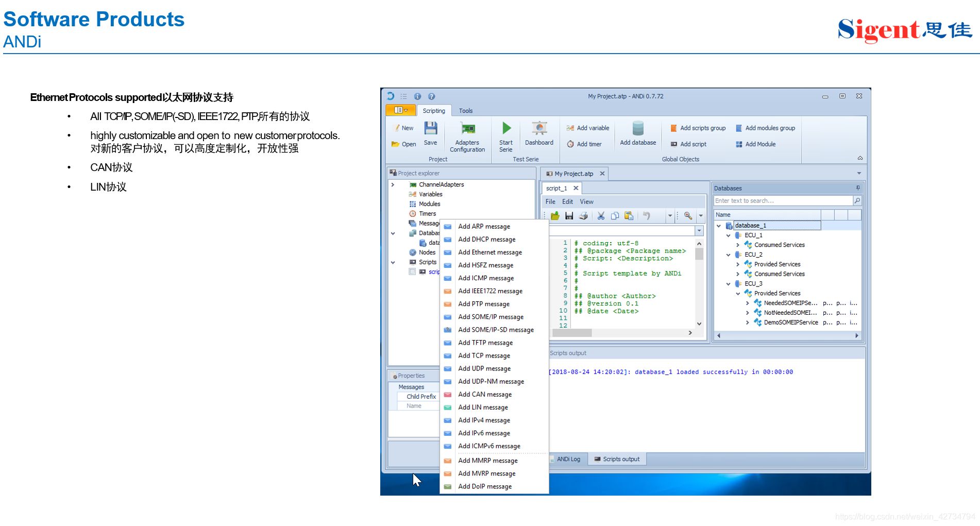This screenshot has width=980, height=526.
Task: Click the Databases panel horizontal scrollbar
Action: click(x=787, y=335)
